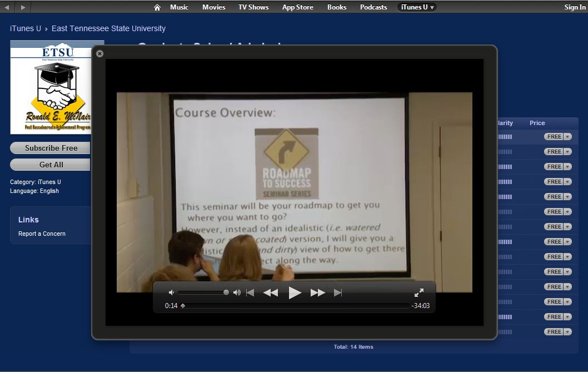588x372 pixels.
Task: Click the minimum volume speaker icon
Action: pos(171,292)
